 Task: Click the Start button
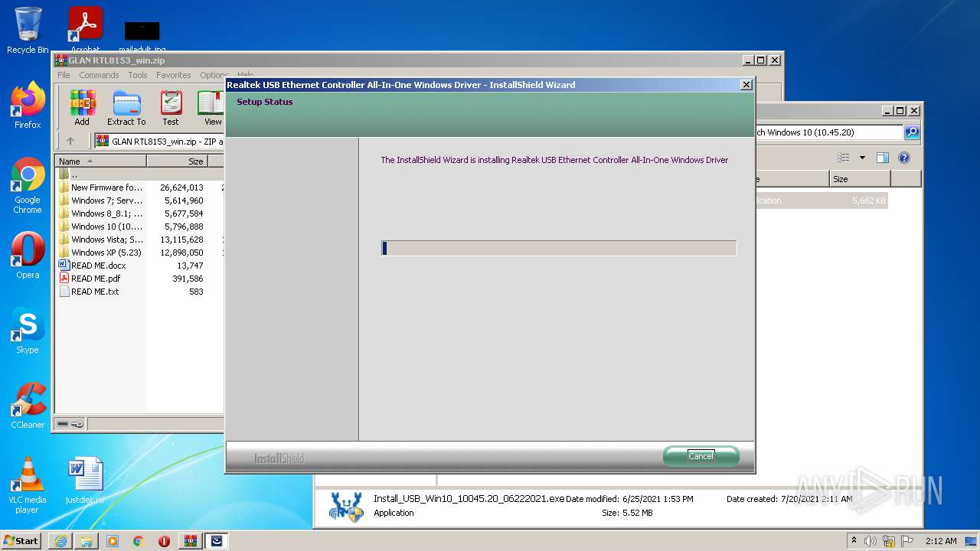pos(21,541)
